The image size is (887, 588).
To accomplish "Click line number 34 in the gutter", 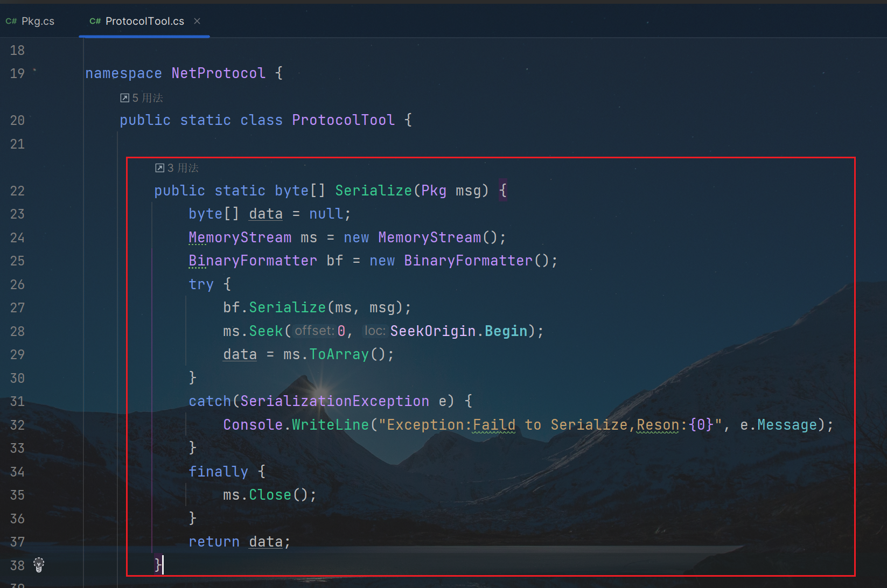I will pyautogui.click(x=17, y=472).
